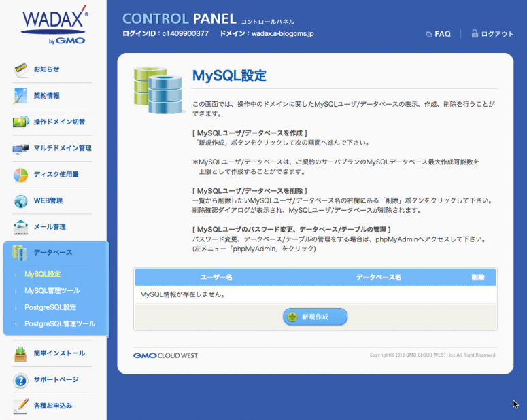Click the 操作ドメイン切替 icon
This screenshot has height=420, width=527.
[20, 122]
